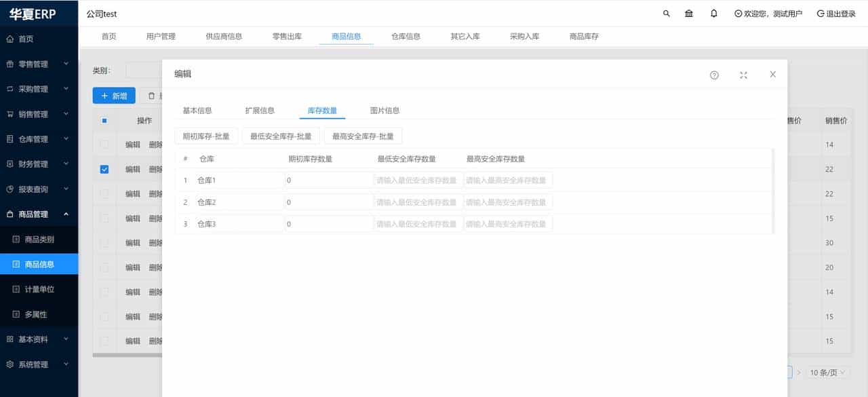Expand the edit dialog to fullscreen
The height and width of the screenshot is (397, 868).
click(743, 75)
